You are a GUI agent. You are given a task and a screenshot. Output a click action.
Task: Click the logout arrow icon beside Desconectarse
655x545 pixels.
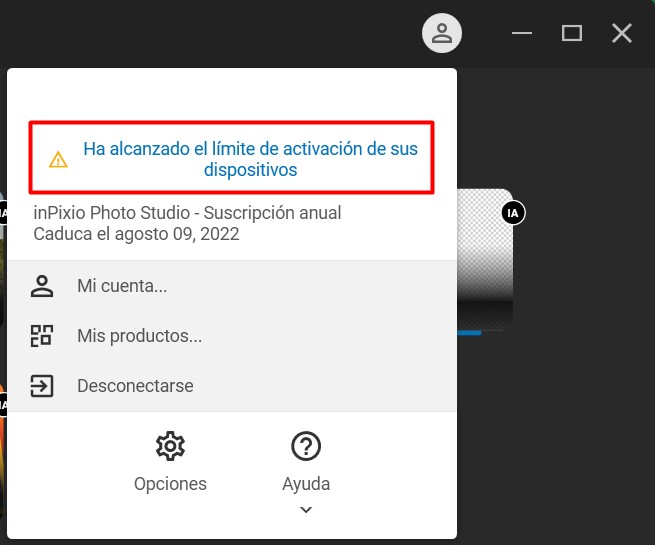coord(42,386)
